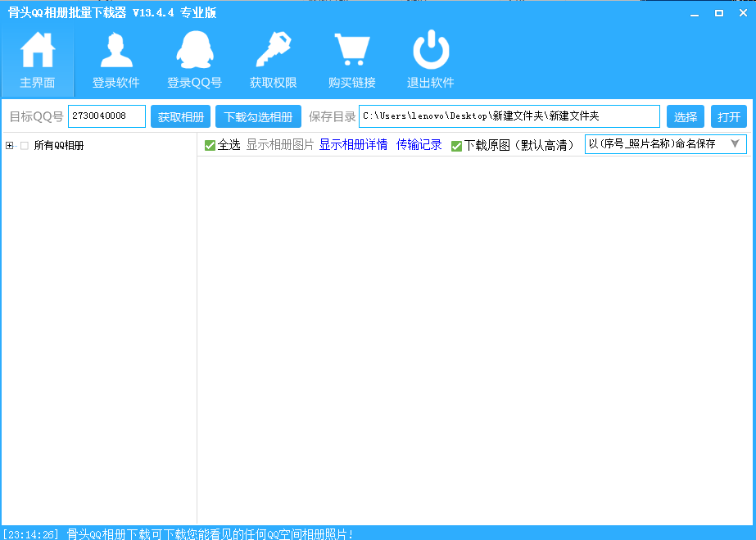Click 选择 to choose save folder
Image resolution: width=756 pixels, height=540 pixels.
tap(686, 116)
